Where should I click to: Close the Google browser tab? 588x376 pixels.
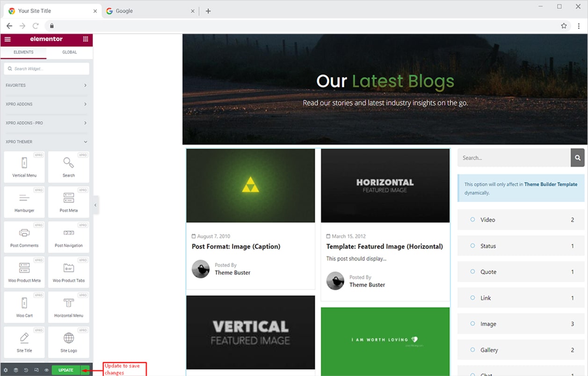[x=193, y=11]
